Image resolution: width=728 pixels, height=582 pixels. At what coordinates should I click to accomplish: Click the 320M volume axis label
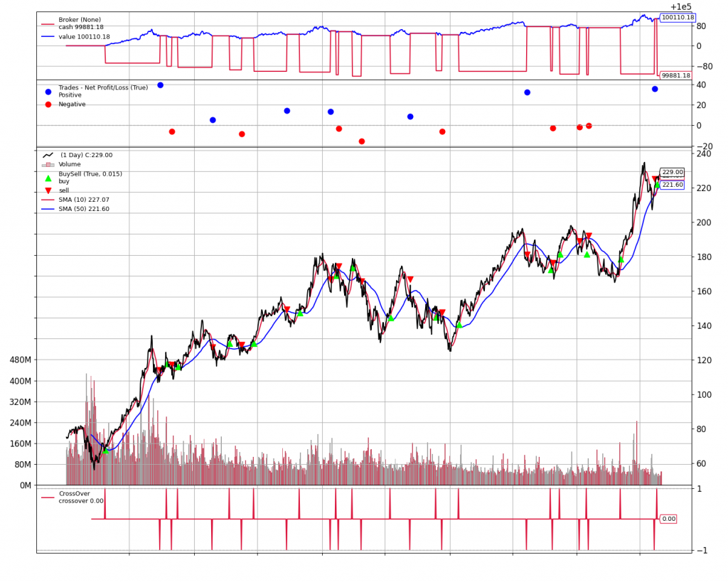[x=21, y=402]
